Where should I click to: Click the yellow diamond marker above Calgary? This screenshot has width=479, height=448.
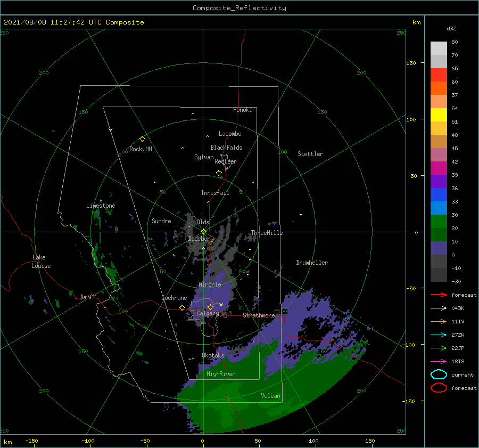pos(210,307)
